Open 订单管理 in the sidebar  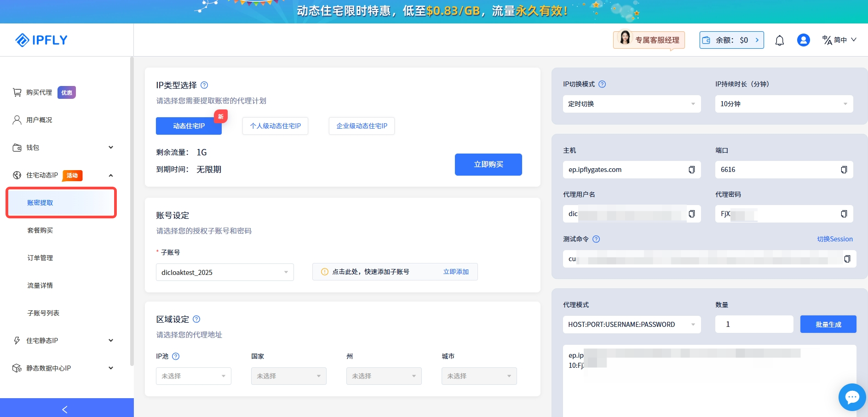(x=40, y=258)
